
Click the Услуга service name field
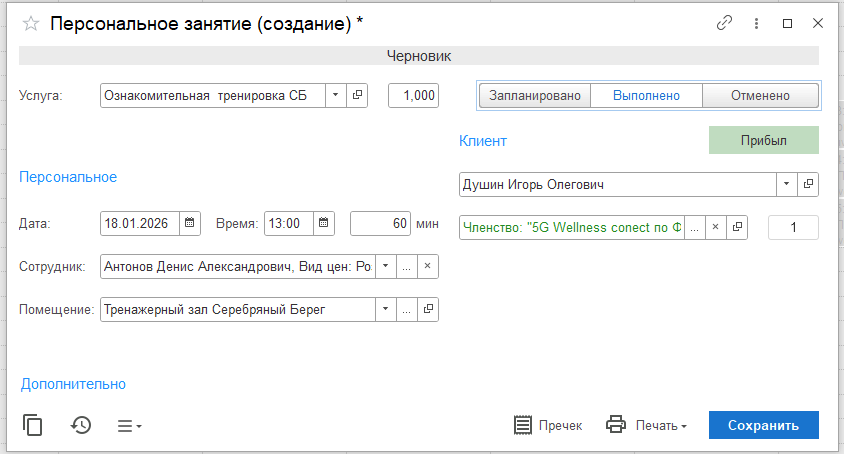(213, 95)
